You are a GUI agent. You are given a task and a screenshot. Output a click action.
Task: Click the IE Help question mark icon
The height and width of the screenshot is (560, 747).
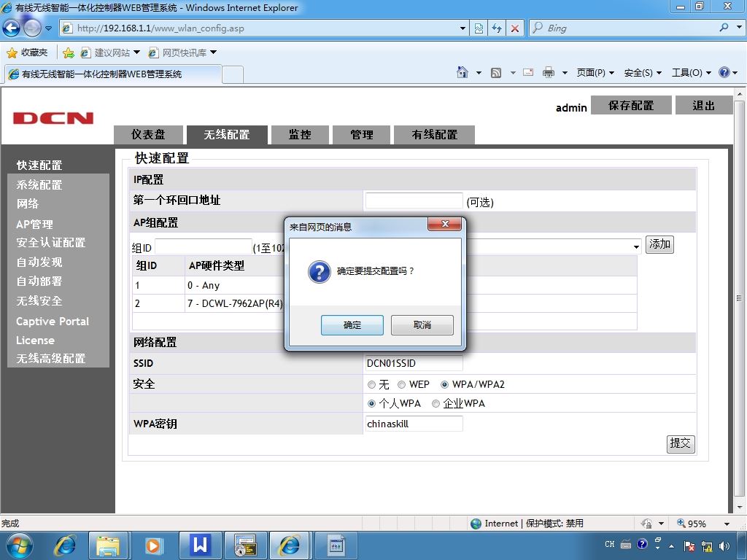pos(724,72)
